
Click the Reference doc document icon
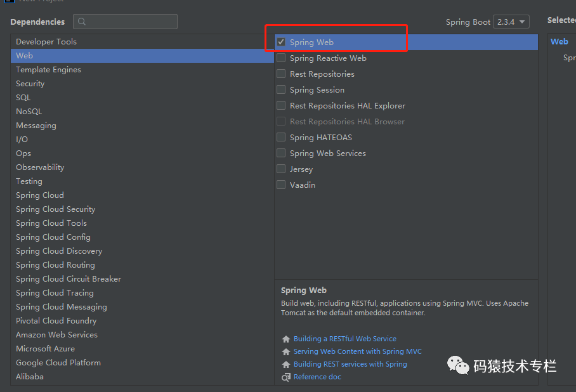286,377
